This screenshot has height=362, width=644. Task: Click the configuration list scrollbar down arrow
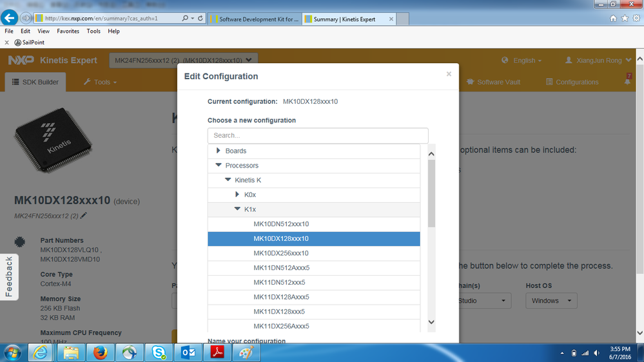pos(431,322)
